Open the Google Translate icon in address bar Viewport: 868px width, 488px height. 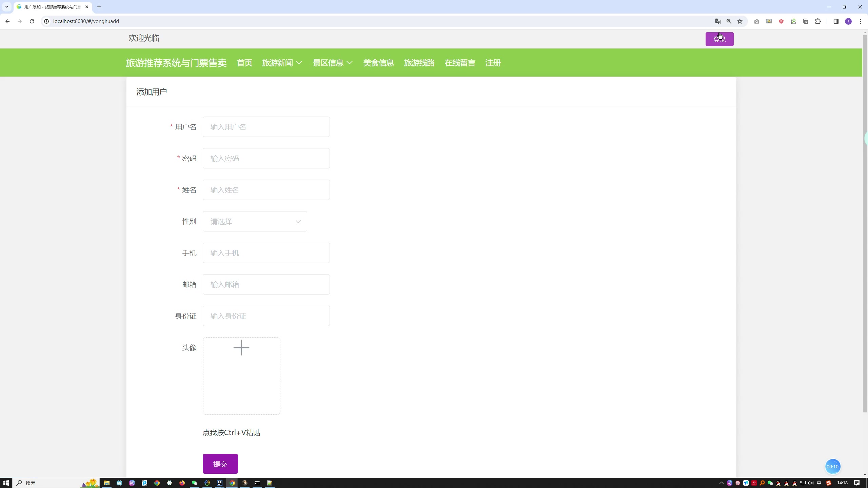point(718,21)
